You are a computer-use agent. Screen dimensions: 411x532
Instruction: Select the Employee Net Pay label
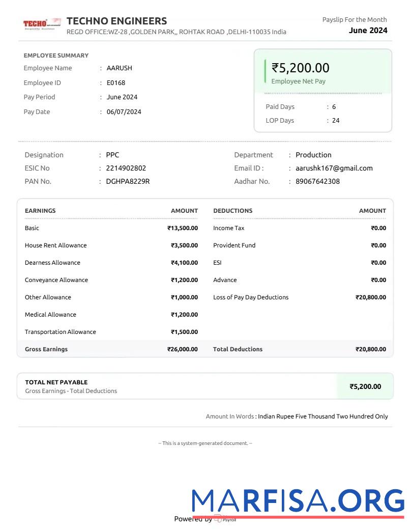[299, 81]
